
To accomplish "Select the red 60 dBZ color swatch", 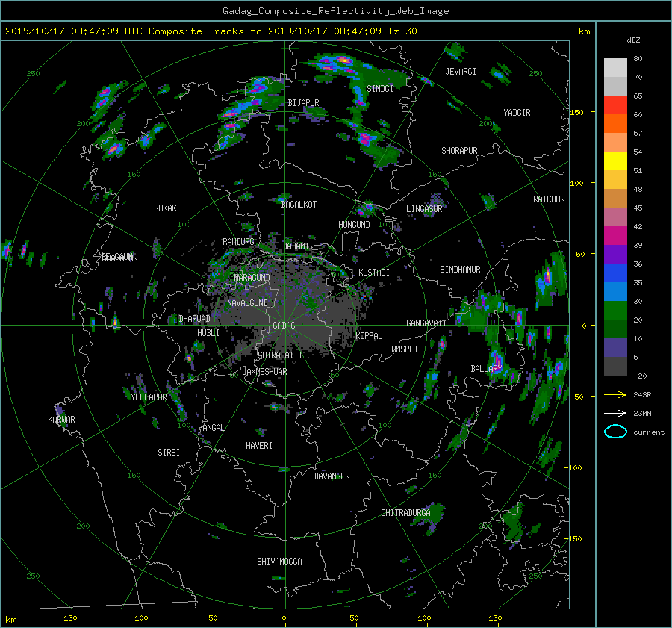I will tap(615, 105).
